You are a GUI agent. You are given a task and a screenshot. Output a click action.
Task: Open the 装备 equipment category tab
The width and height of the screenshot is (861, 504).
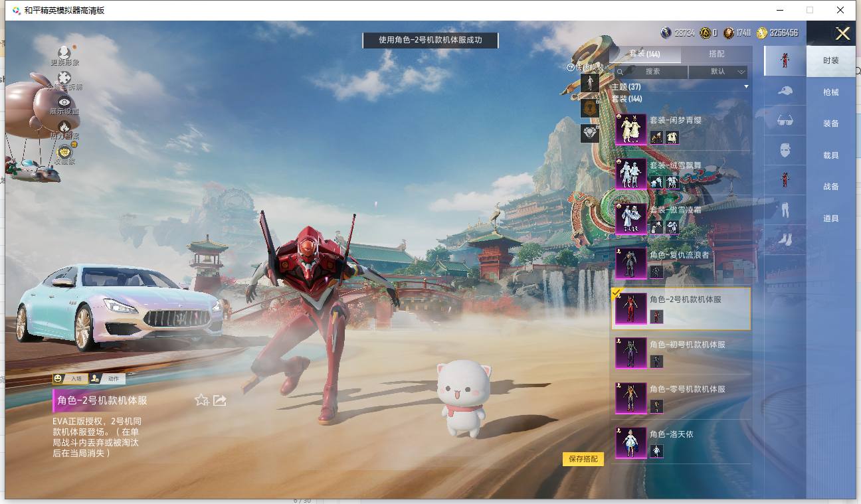(x=831, y=124)
